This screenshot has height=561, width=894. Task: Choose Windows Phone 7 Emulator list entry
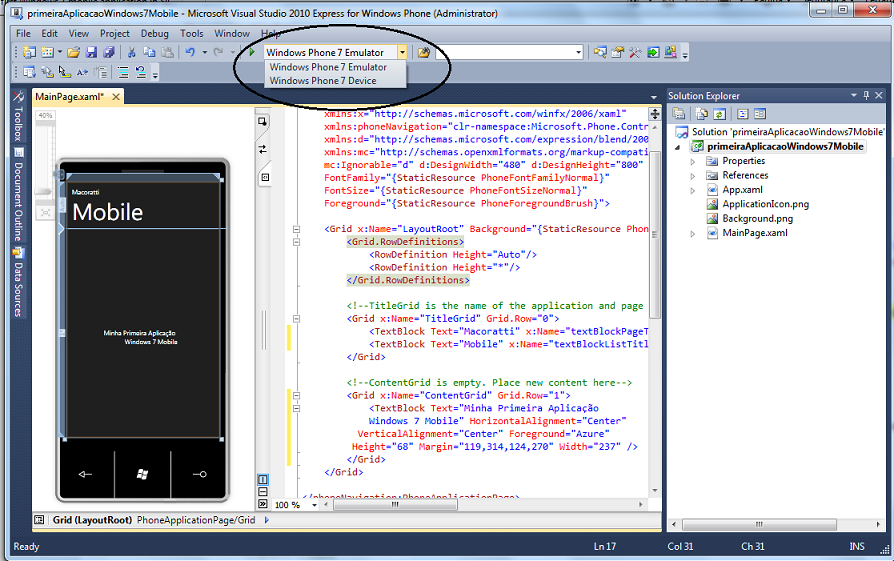point(335,67)
